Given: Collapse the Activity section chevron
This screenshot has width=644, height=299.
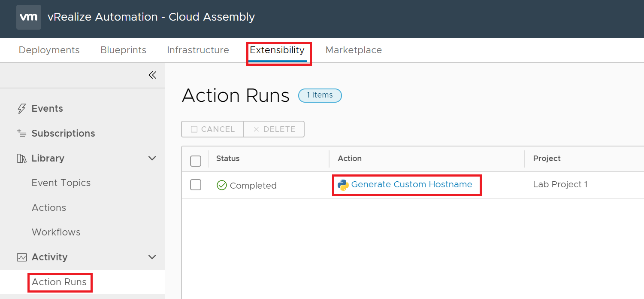Looking at the screenshot, I should tap(152, 257).
